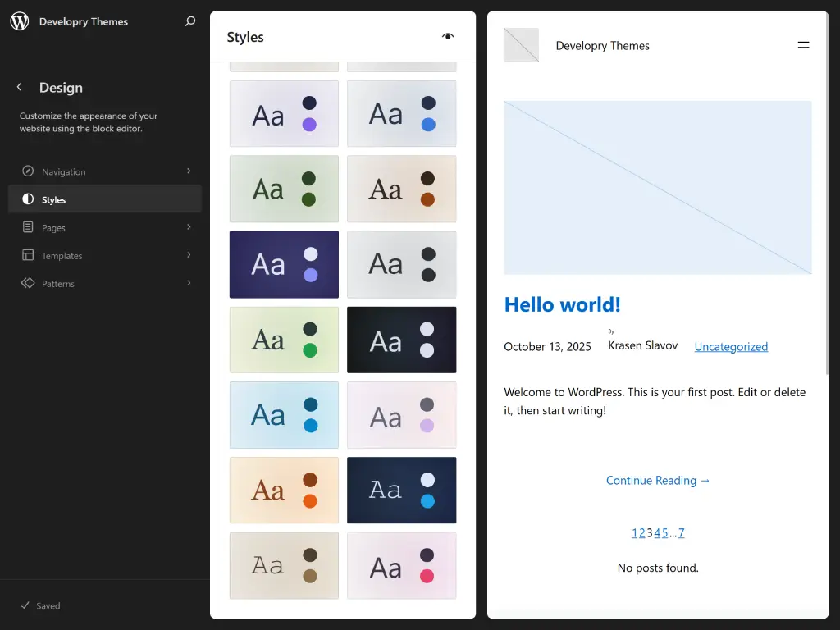Screen dimensions: 840x630
Task: Go back using the Design back arrow
Action: pos(20,88)
